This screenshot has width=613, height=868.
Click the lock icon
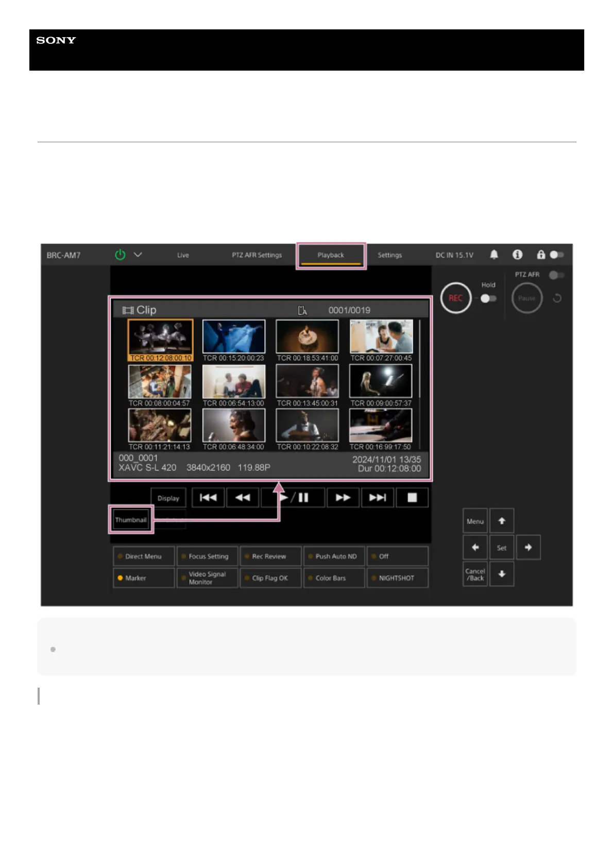(x=540, y=255)
